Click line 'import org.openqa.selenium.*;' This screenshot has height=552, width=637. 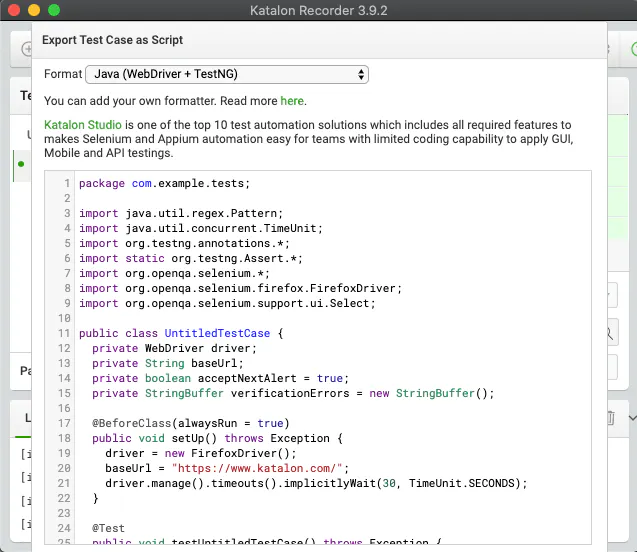pos(174,274)
